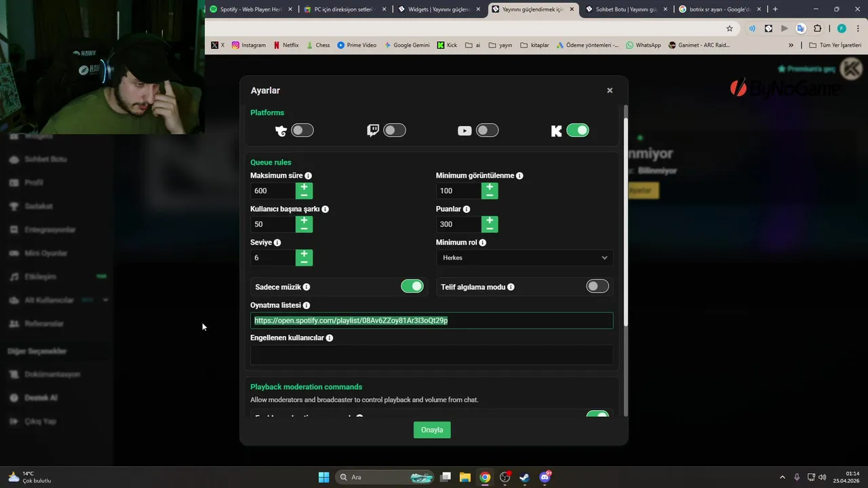The width and height of the screenshot is (868, 488).
Task: Open Steam from the taskbar
Action: (x=524, y=477)
